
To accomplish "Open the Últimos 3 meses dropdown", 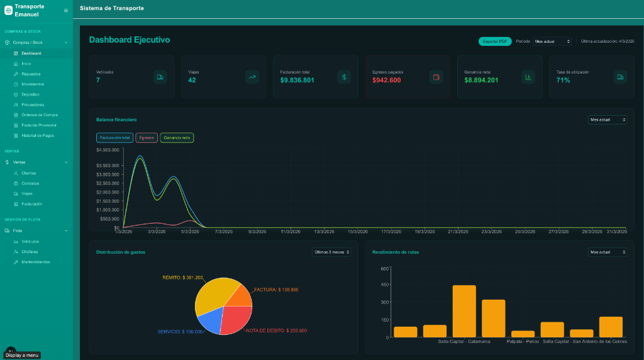I will point(331,252).
